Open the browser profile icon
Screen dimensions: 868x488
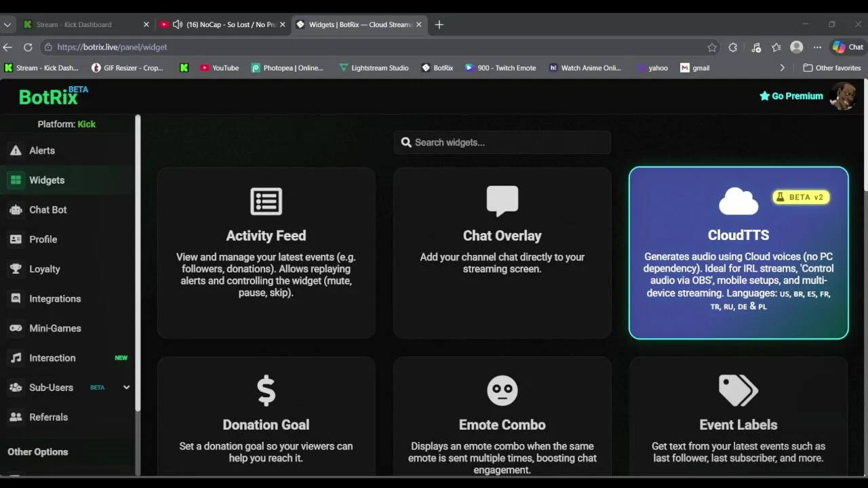click(x=797, y=47)
